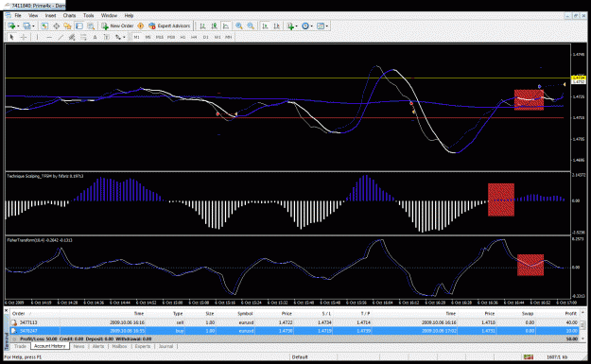
Task: Select the Zoom In magnifier icon
Action: [x=239, y=26]
